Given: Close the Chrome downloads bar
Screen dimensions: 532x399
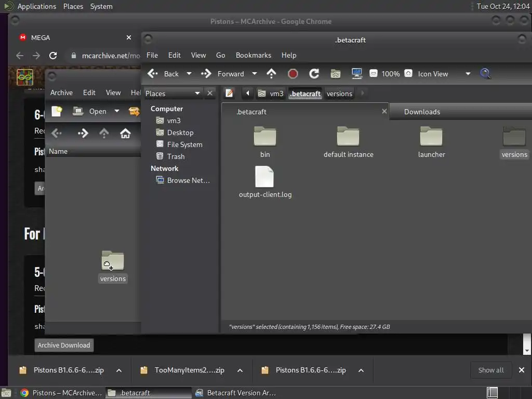Looking at the screenshot, I should point(522,370).
